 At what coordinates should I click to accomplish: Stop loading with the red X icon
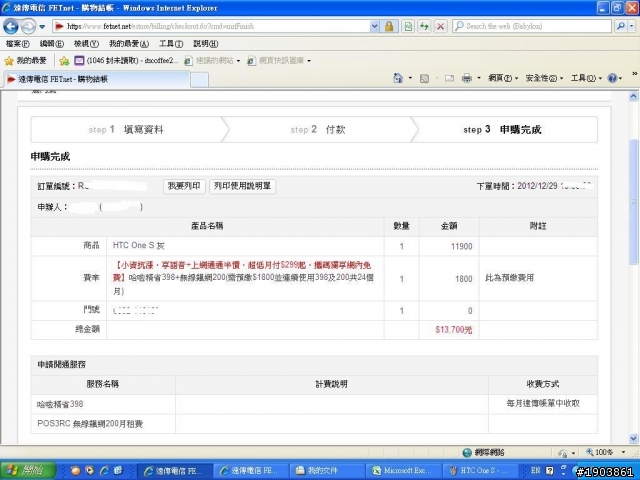(440, 27)
